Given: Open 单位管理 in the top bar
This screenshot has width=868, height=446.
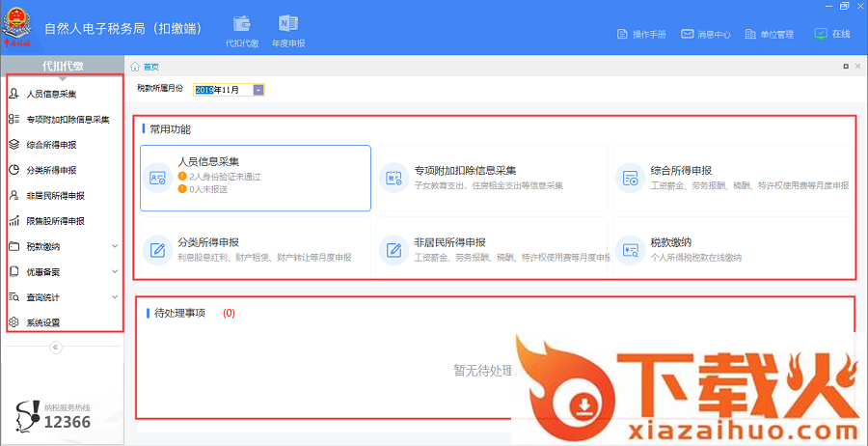Looking at the screenshot, I should (x=769, y=34).
